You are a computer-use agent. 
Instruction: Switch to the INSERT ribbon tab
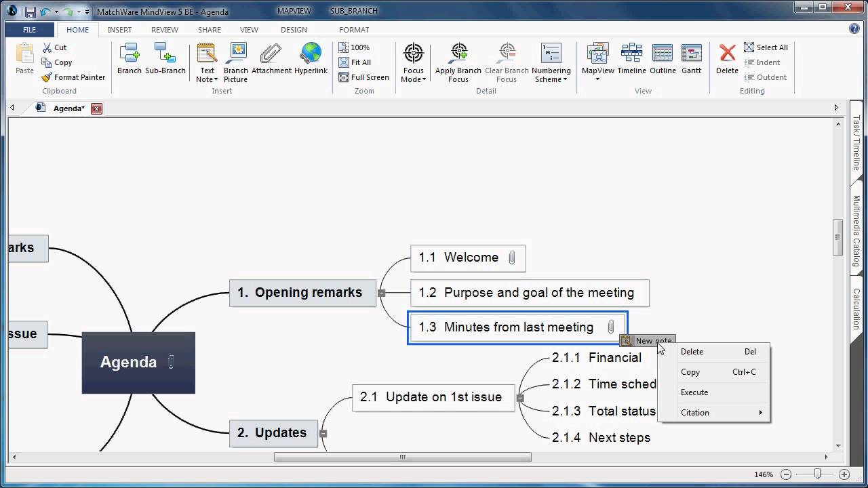point(119,30)
